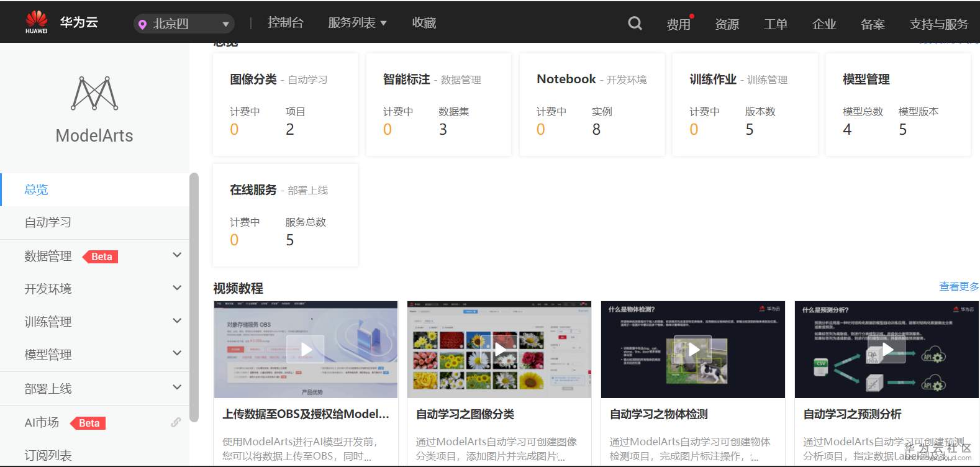Click the 版本数 count 5 in 训练作业
Image resolution: width=980 pixels, height=467 pixels.
coord(750,129)
